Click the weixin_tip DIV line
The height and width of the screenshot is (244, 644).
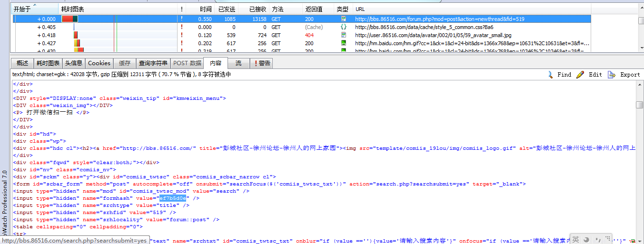coord(119,98)
